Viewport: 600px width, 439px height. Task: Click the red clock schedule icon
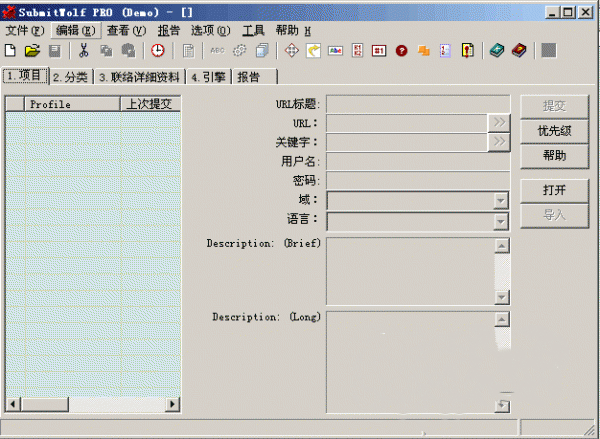click(158, 50)
